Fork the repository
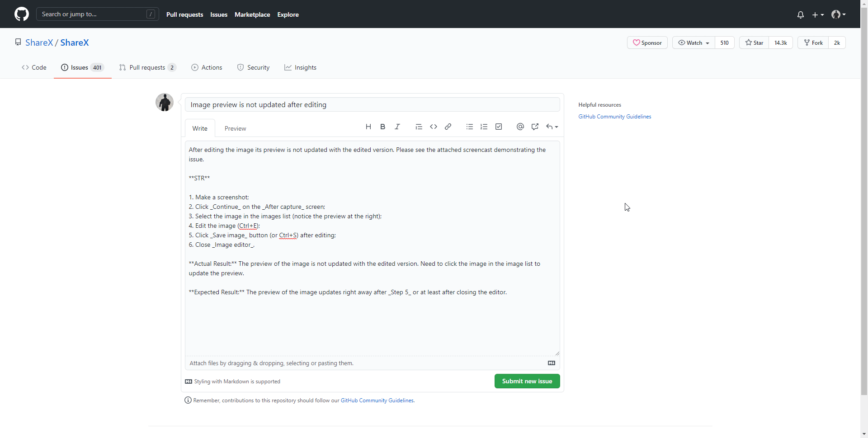This screenshot has width=868, height=438. pyautogui.click(x=813, y=42)
